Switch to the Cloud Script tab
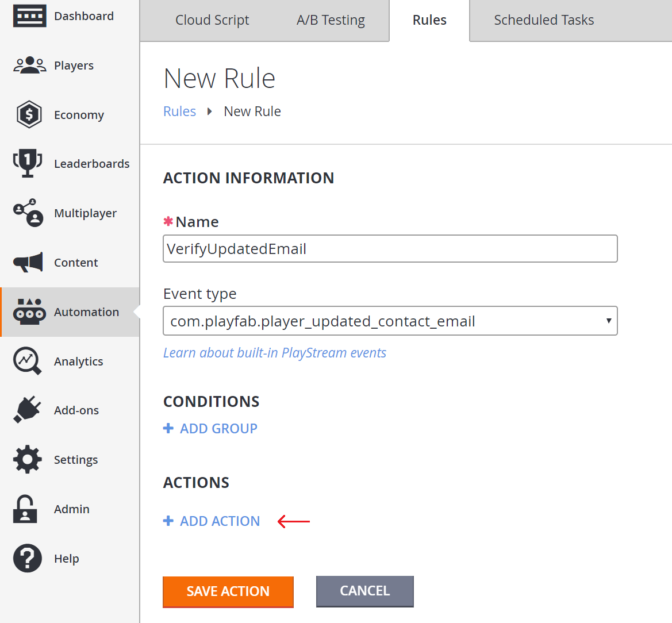The width and height of the screenshot is (672, 623). coord(212,20)
